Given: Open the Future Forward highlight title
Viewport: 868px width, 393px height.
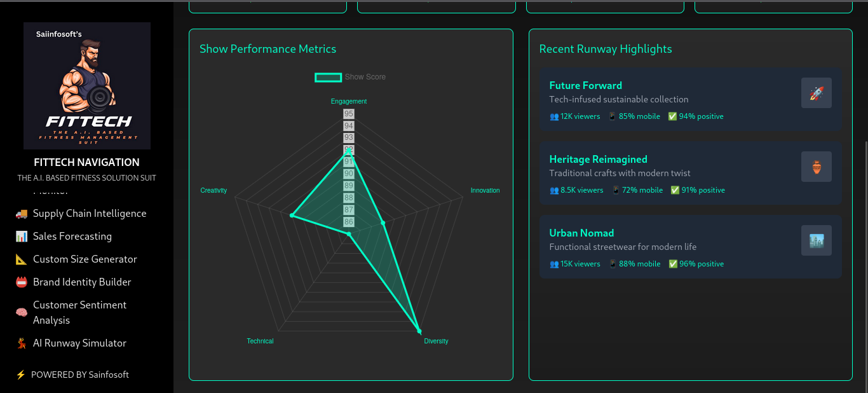Looking at the screenshot, I should pyautogui.click(x=585, y=85).
